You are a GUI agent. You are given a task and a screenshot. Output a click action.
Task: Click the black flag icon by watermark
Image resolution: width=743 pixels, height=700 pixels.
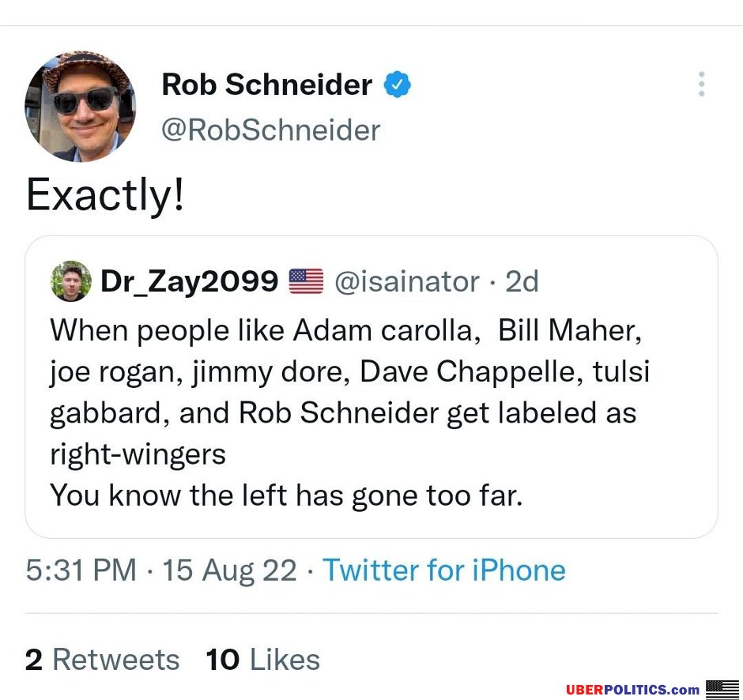tap(722, 689)
